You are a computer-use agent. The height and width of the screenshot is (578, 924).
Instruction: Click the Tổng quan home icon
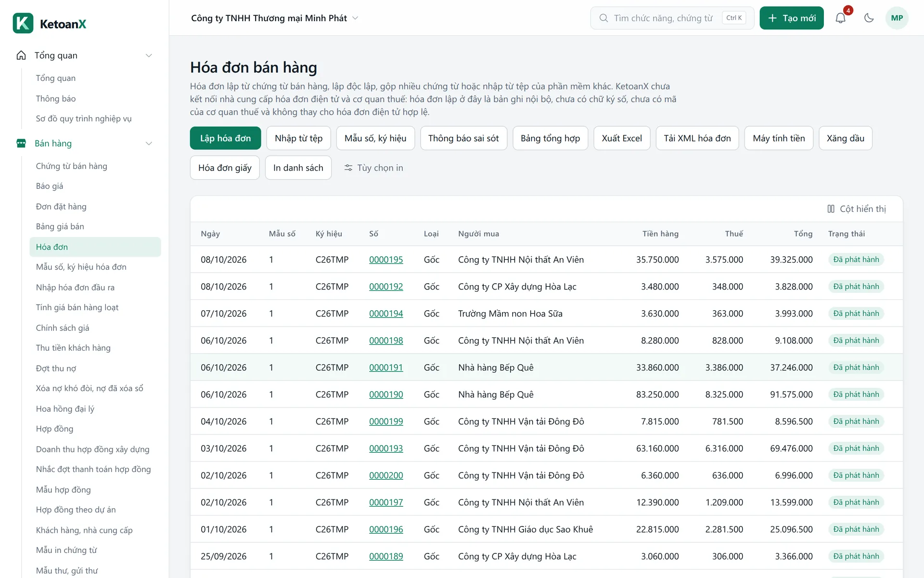[21, 55]
